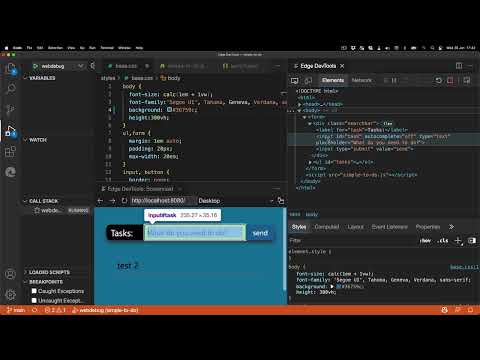Image resolution: width=480 pixels, height=360 pixels.
Task: Open the Extensions view icon
Action: click(10, 152)
